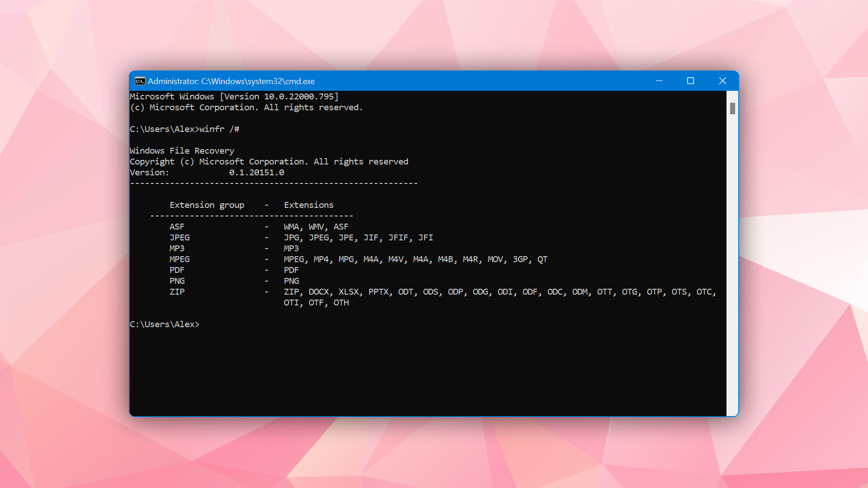The height and width of the screenshot is (488, 868).
Task: Click the 'Copyright (c) Microsoft Corporation' line
Action: [x=269, y=162]
